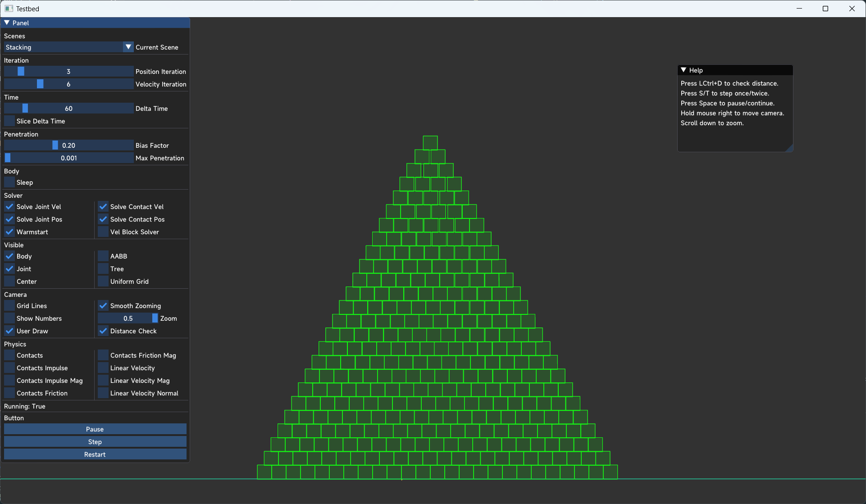Turn on Contacts physics display
866x504 pixels.
pos(9,355)
